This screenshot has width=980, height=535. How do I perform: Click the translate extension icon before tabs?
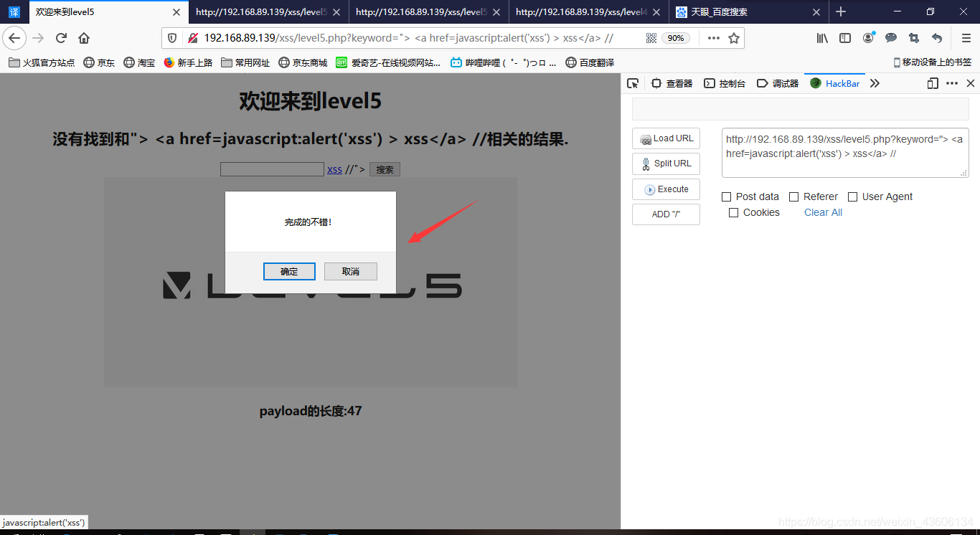coord(14,12)
